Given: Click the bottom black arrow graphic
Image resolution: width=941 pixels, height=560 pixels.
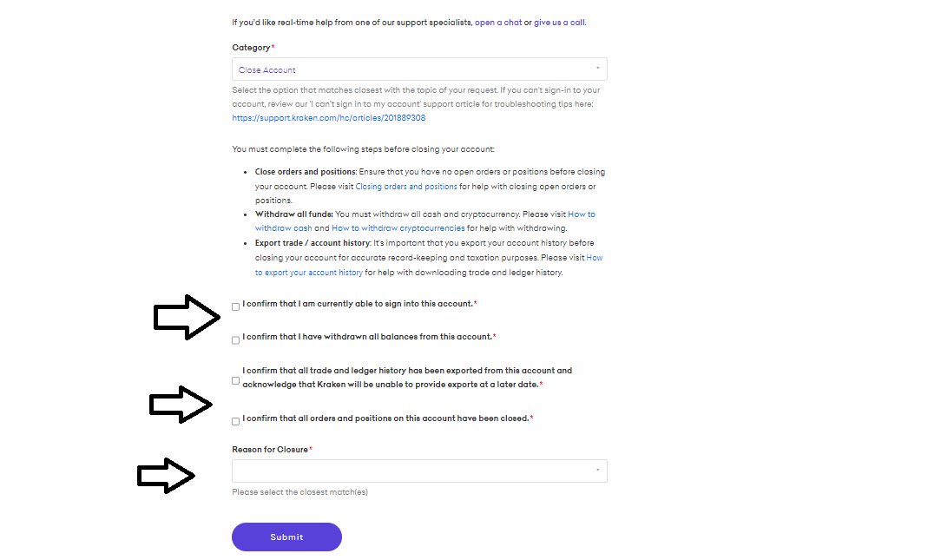Looking at the screenshot, I should click(166, 475).
